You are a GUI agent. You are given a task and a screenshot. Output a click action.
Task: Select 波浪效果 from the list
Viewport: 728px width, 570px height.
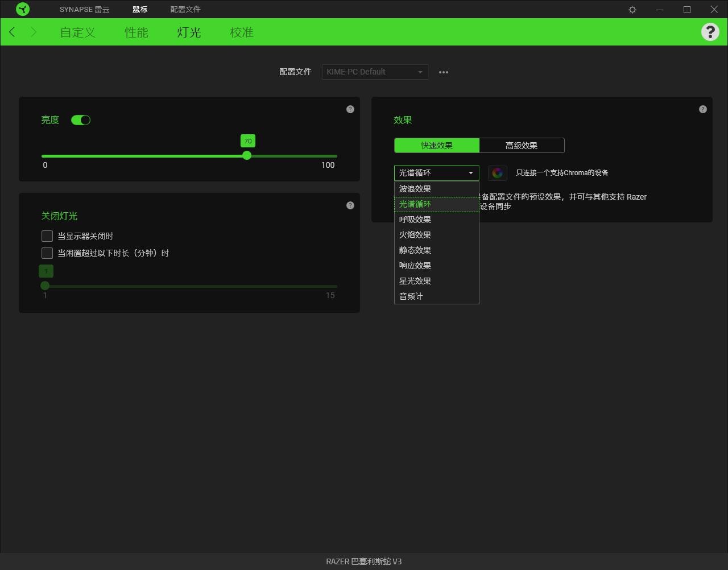437,189
